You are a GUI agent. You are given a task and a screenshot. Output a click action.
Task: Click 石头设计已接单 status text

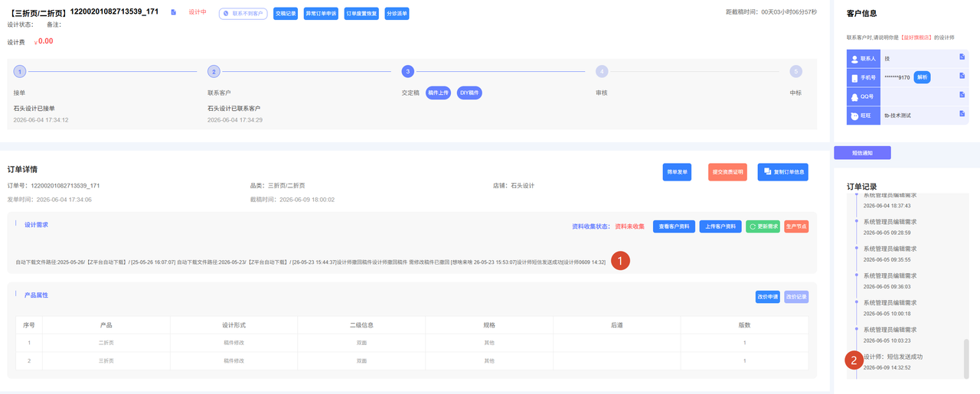coord(34,109)
